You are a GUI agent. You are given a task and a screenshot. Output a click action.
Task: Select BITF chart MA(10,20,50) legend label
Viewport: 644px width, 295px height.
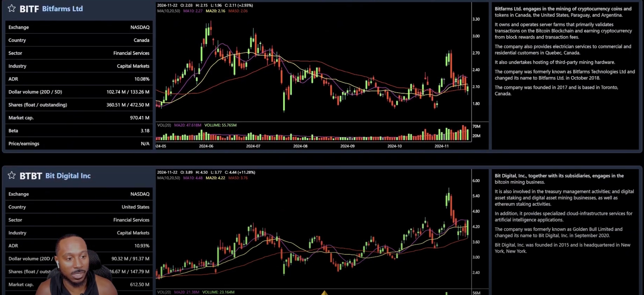168,11
